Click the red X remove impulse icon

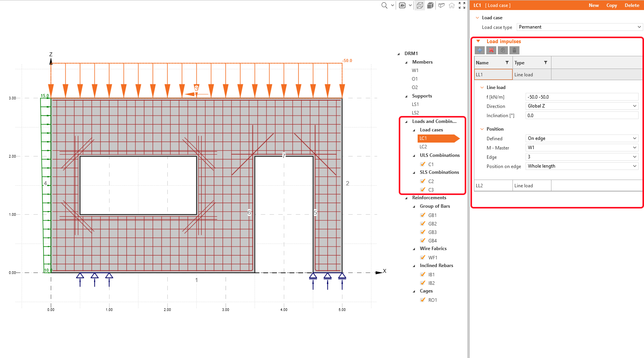tap(491, 50)
